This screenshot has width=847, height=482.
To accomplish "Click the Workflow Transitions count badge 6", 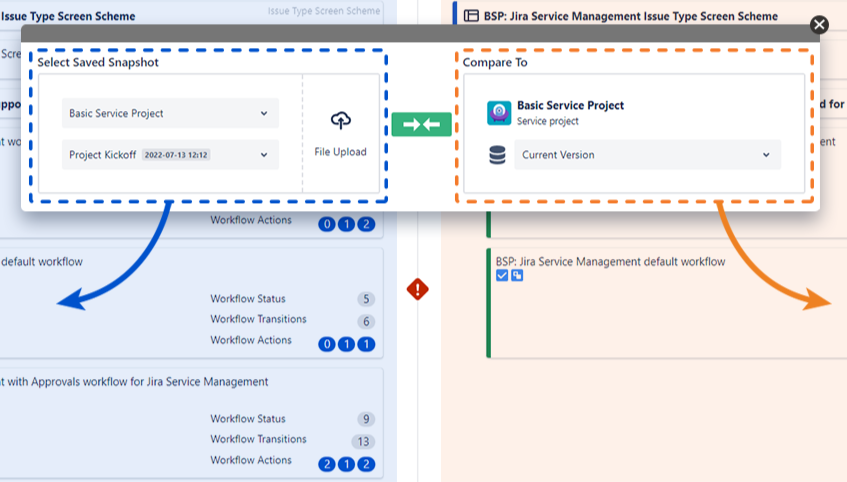I will point(366,322).
